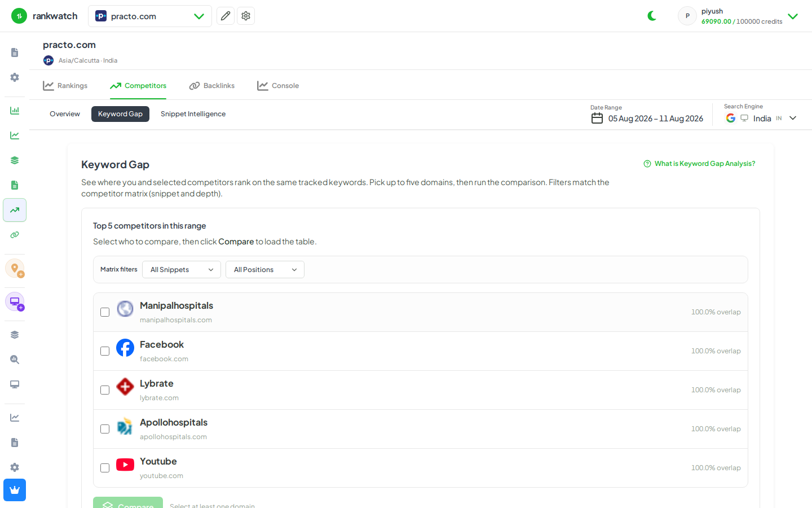The image size is (812, 508).
Task: Click the 69090.00 credits balance
Action: coord(716,21)
